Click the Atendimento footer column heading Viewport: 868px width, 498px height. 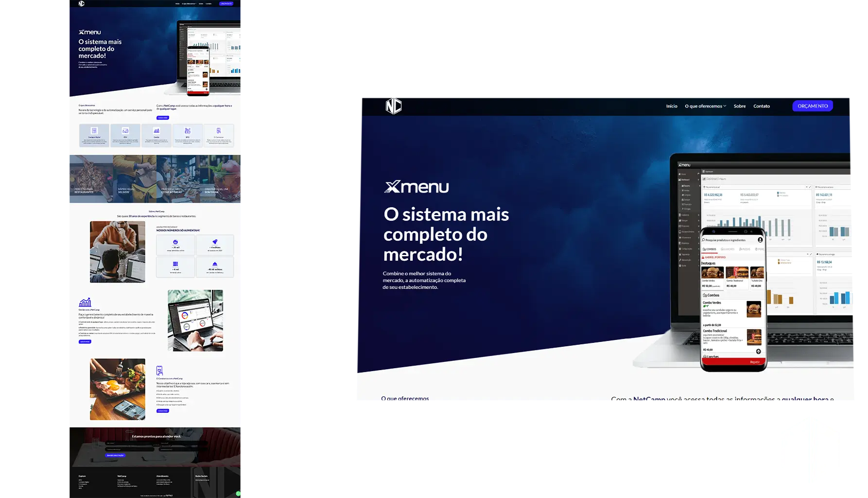click(162, 476)
